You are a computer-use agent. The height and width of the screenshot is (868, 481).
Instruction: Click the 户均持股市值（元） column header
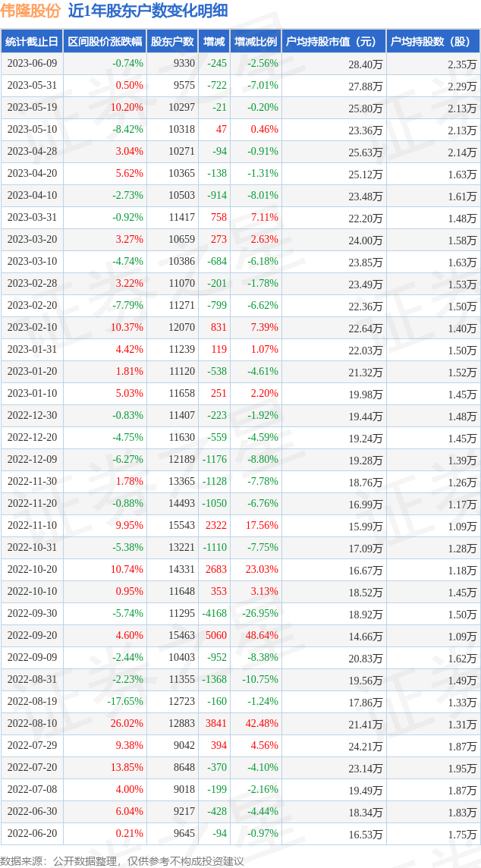[333, 42]
